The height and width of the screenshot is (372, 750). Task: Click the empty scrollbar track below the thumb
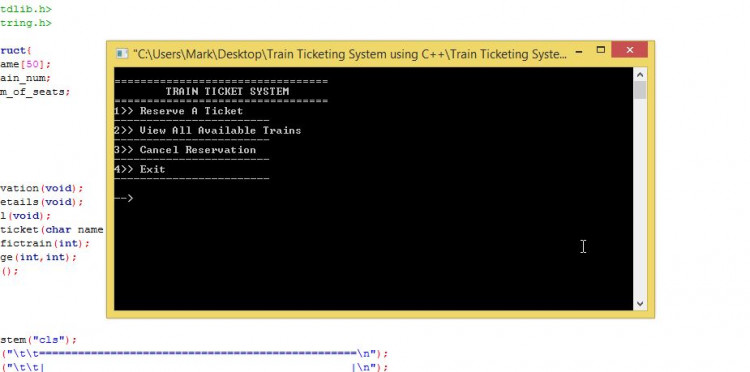[640, 198]
